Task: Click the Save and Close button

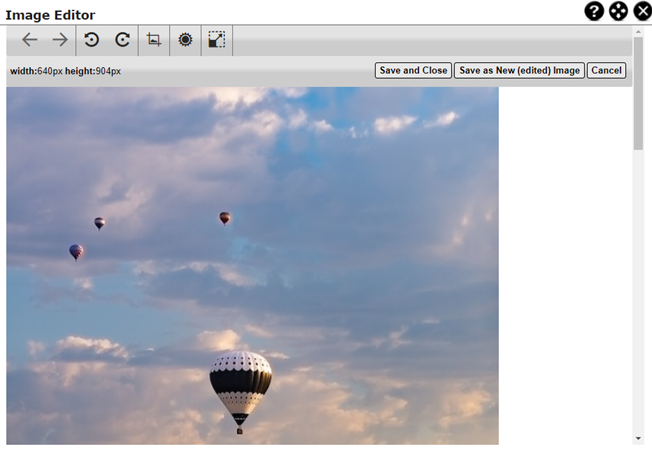Action: coord(413,71)
